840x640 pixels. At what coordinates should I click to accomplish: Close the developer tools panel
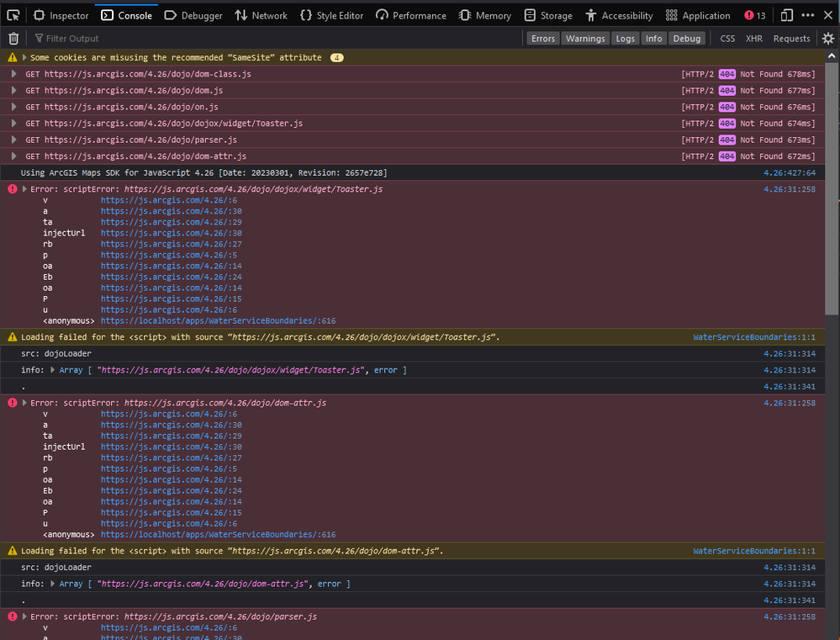(828, 15)
